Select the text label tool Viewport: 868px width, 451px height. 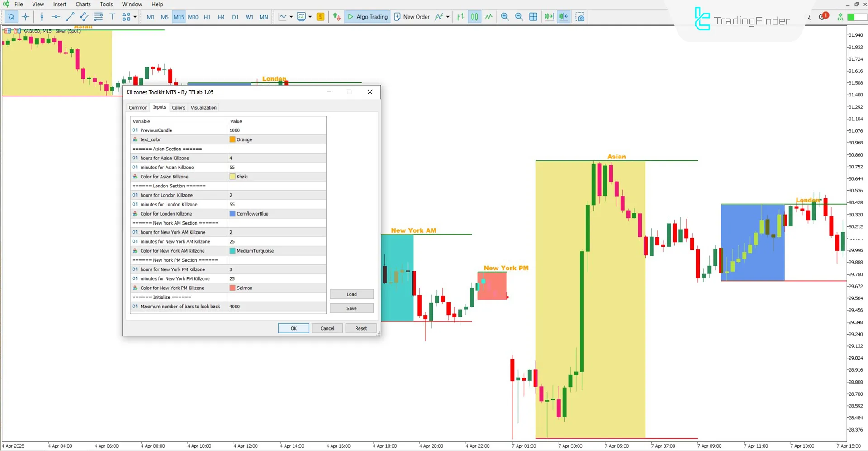tap(112, 17)
